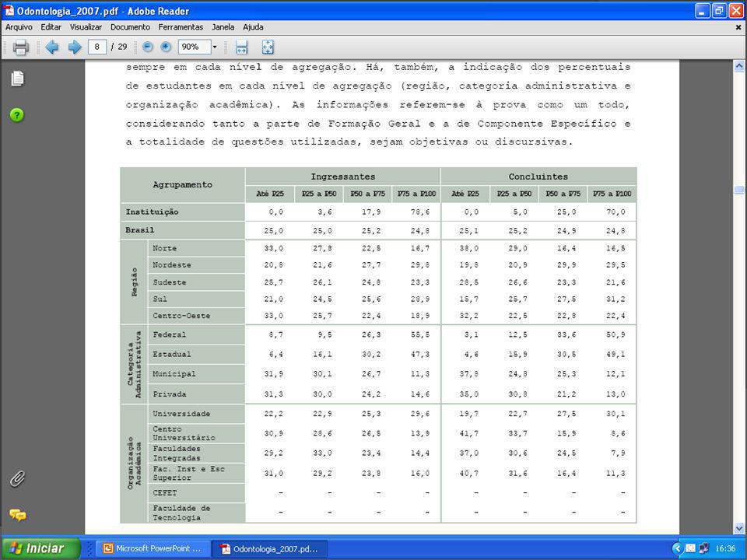Click the Brasil row label
747x560 pixels.
(x=139, y=230)
